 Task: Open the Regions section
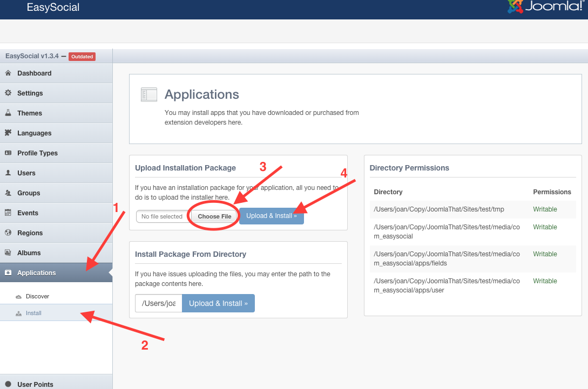56,233
